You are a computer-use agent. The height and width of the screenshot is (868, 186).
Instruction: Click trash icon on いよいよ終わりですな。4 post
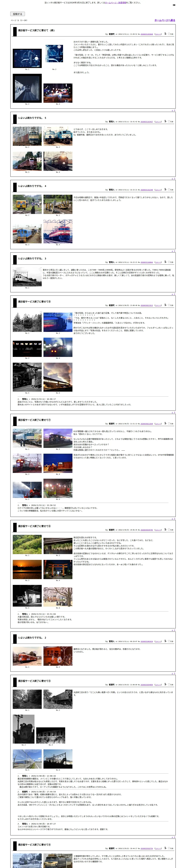point(165,189)
